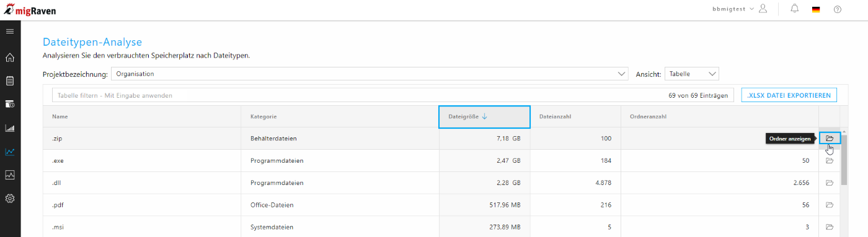The width and height of the screenshot is (868, 237).
Task: Open the settings gear in sidebar
Action: pos(10,199)
